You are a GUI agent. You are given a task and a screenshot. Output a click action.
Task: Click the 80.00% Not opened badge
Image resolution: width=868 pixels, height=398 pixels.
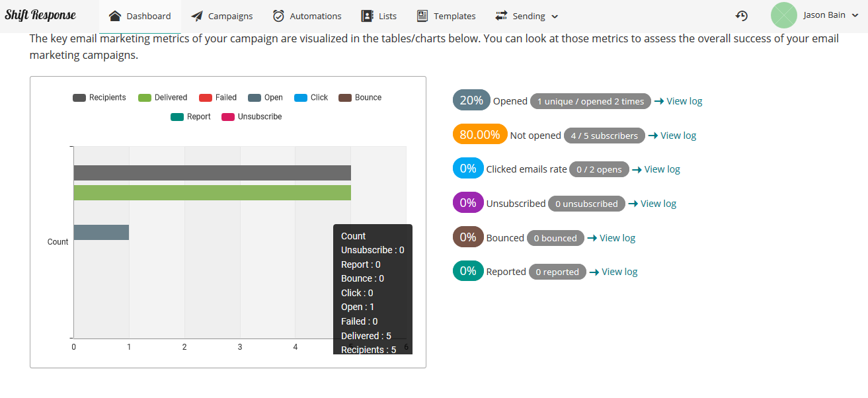click(480, 135)
